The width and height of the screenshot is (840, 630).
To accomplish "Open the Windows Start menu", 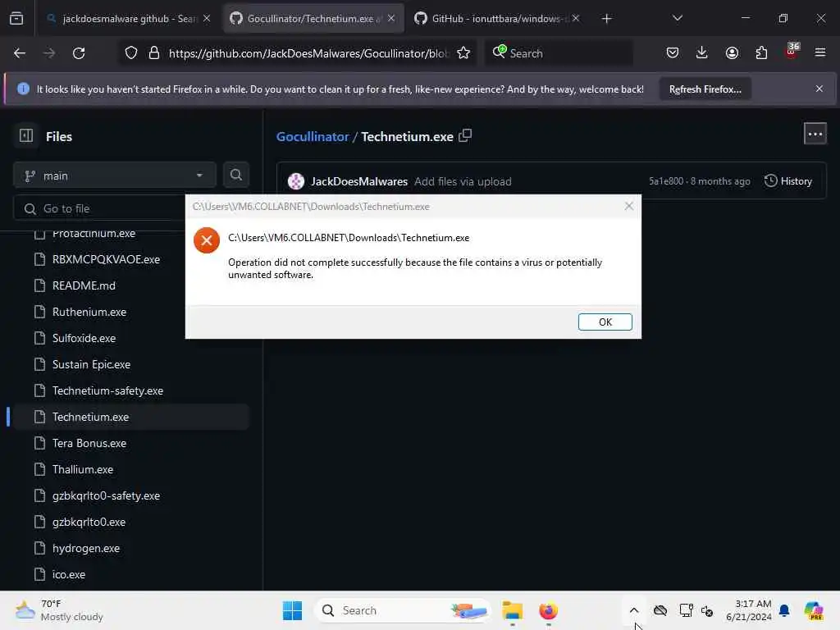I will coord(293,610).
